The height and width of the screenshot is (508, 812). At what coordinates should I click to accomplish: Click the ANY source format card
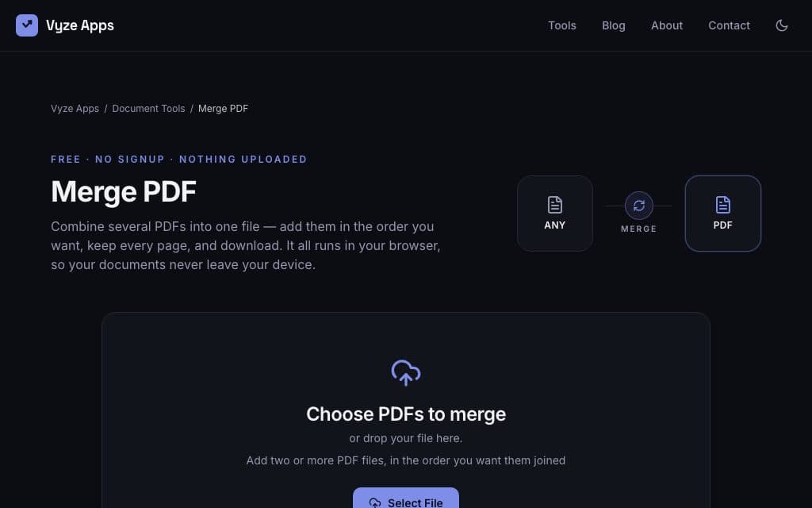(554, 213)
